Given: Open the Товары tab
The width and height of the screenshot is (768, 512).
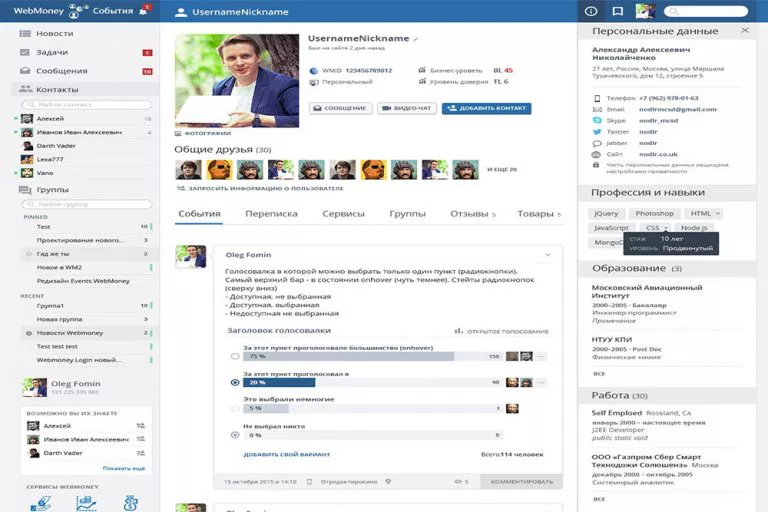Looking at the screenshot, I should 539,214.
